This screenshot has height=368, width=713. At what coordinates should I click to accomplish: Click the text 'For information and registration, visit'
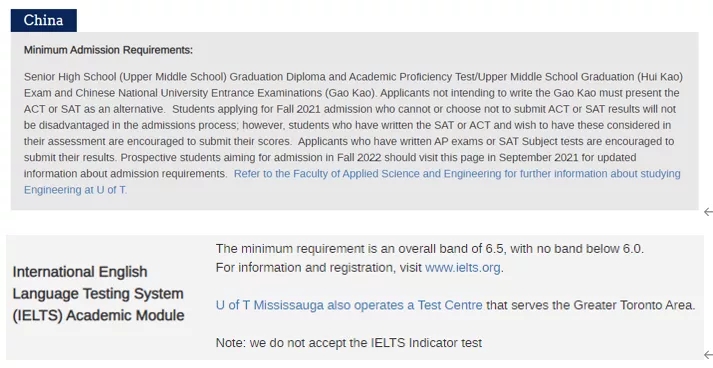point(319,267)
